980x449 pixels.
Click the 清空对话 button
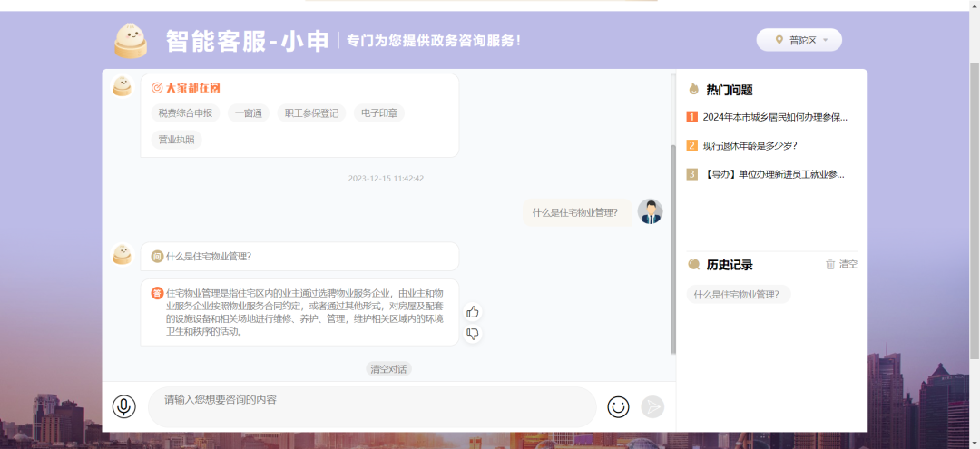(389, 369)
